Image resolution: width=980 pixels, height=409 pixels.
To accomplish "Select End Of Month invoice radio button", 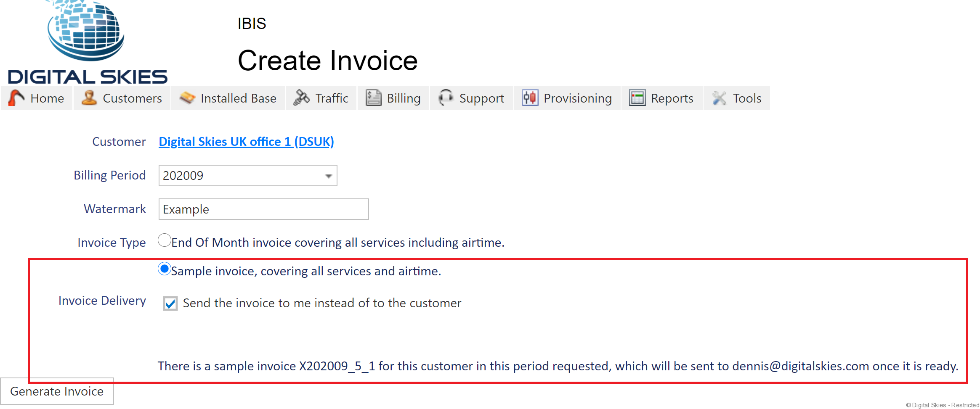I will (x=165, y=240).
